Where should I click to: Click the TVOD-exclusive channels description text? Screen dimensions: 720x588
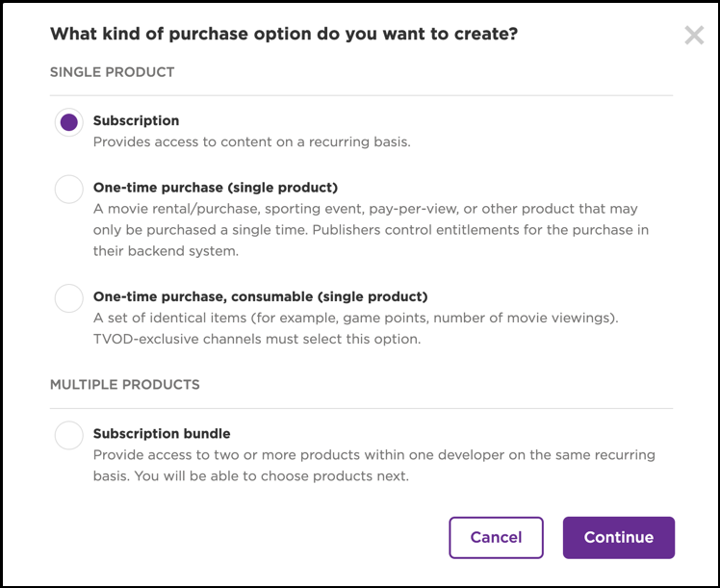click(257, 339)
